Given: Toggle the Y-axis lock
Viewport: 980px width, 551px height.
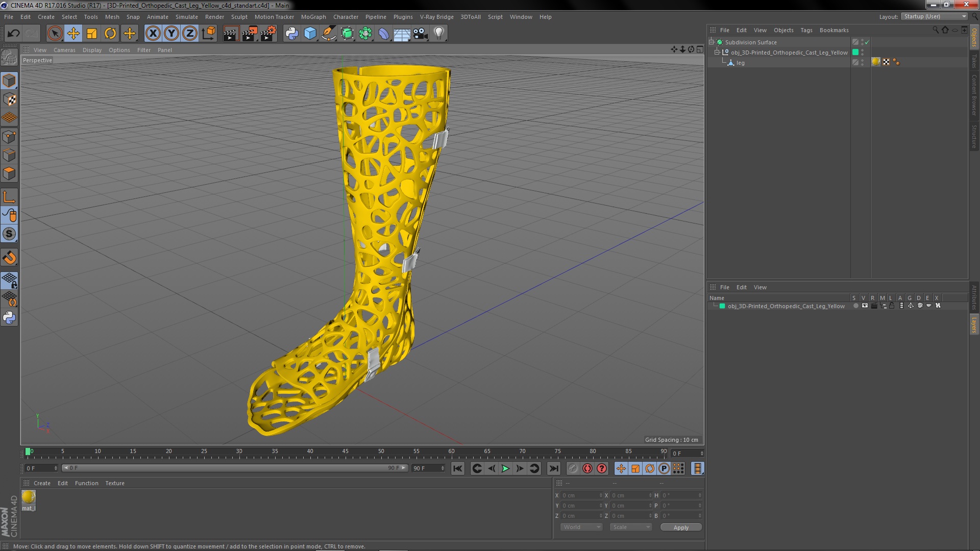Looking at the screenshot, I should point(171,34).
